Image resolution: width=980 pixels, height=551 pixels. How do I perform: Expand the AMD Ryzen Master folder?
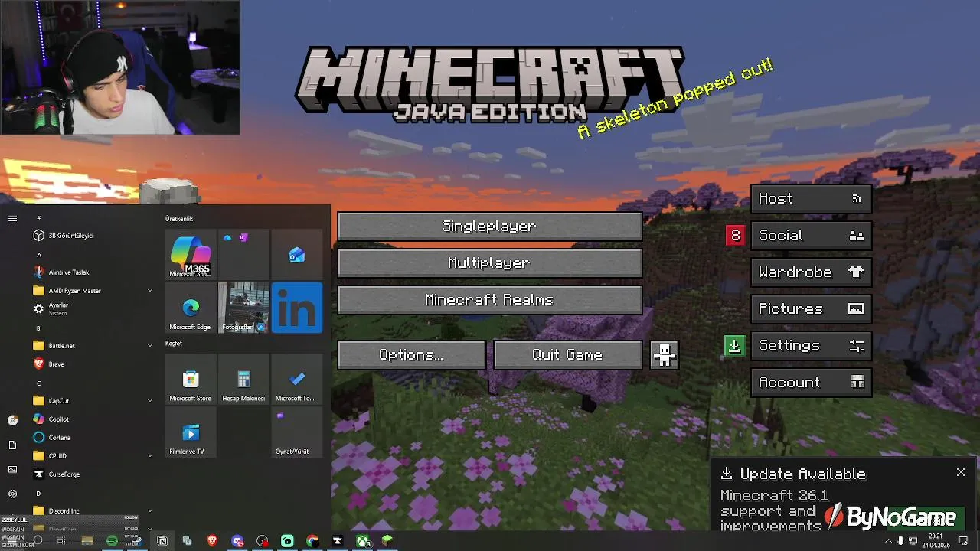click(x=92, y=291)
